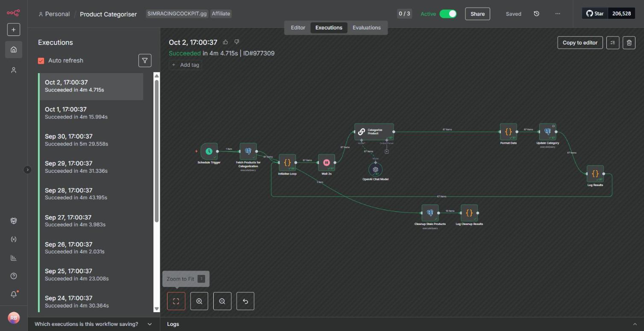The image size is (644, 331).
Task: Open the Variables (x) sidebar icon
Action: (14, 239)
